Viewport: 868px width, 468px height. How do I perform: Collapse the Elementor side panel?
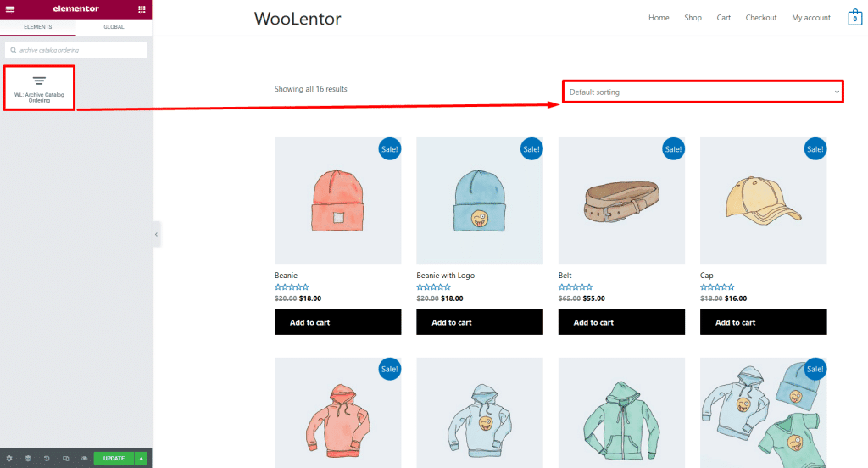pyautogui.click(x=156, y=234)
